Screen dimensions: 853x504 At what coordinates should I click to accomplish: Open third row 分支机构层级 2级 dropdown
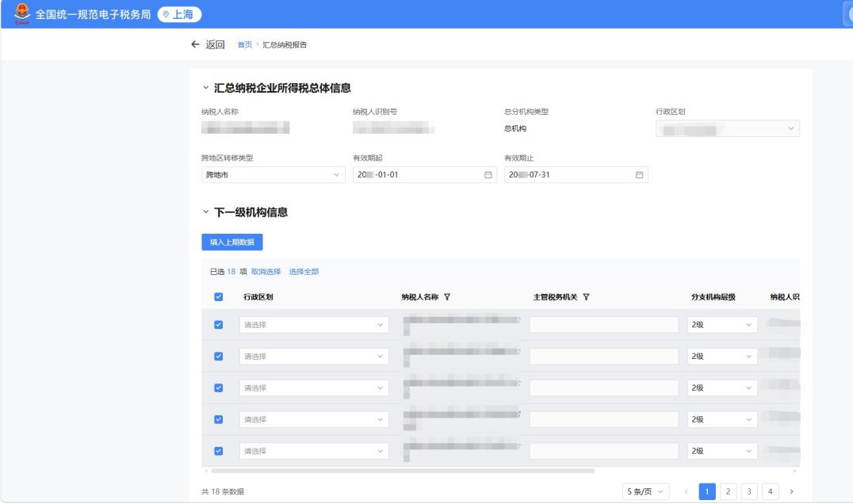722,388
